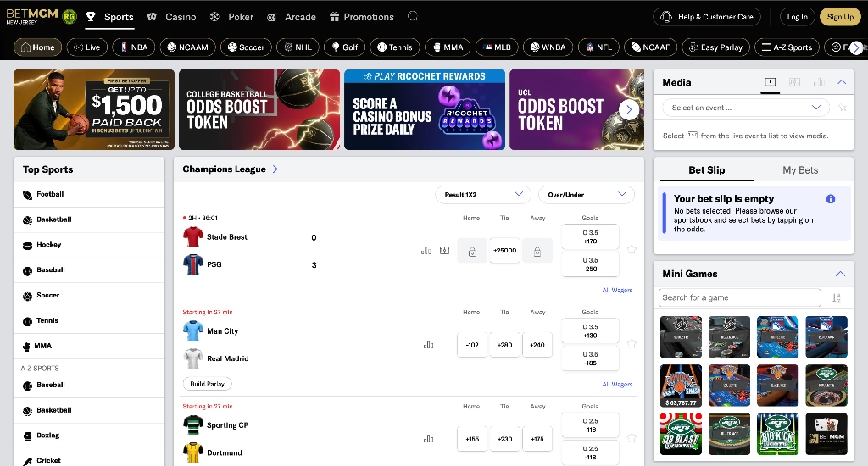Image resolution: width=868 pixels, height=466 pixels.
Task: Select Tennis in Top Sports list
Action: pyautogui.click(x=89, y=320)
